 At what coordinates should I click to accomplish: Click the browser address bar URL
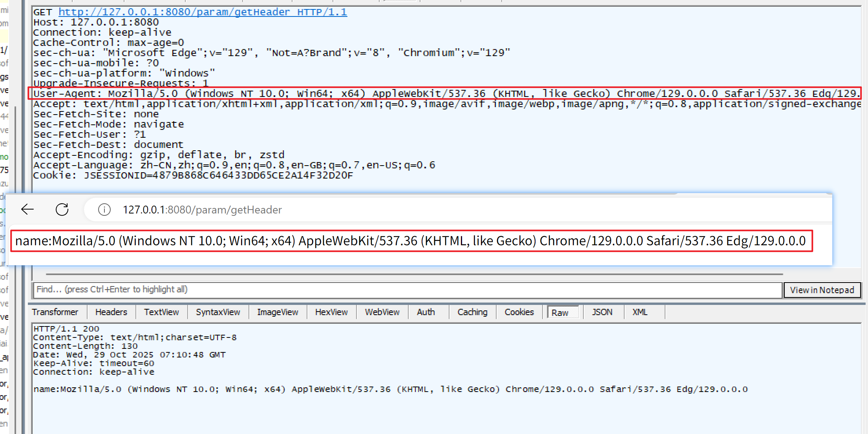click(202, 210)
